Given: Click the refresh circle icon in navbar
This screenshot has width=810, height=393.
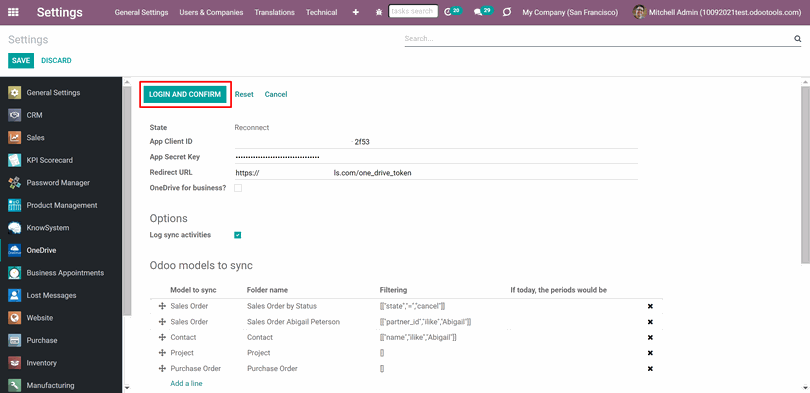Looking at the screenshot, I should click(507, 12).
